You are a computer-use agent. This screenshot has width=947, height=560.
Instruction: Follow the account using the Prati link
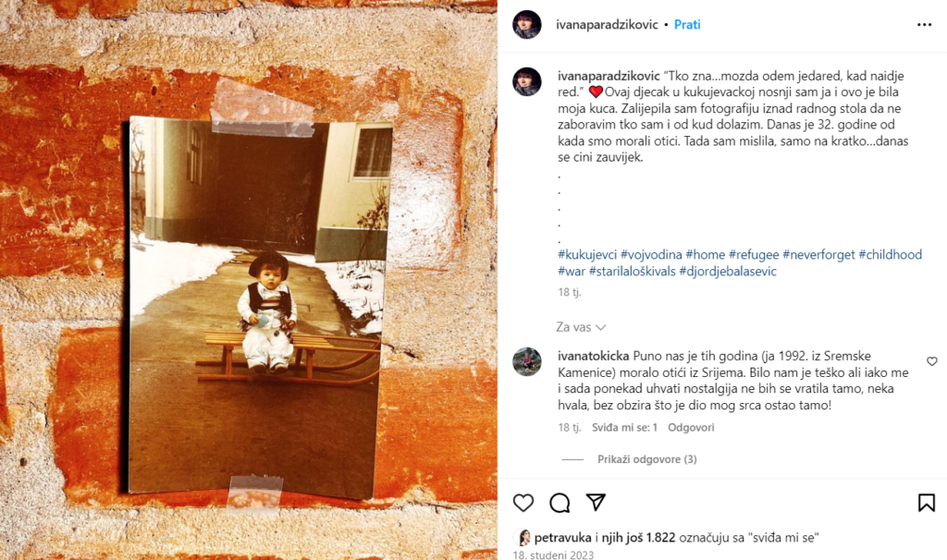point(687,25)
